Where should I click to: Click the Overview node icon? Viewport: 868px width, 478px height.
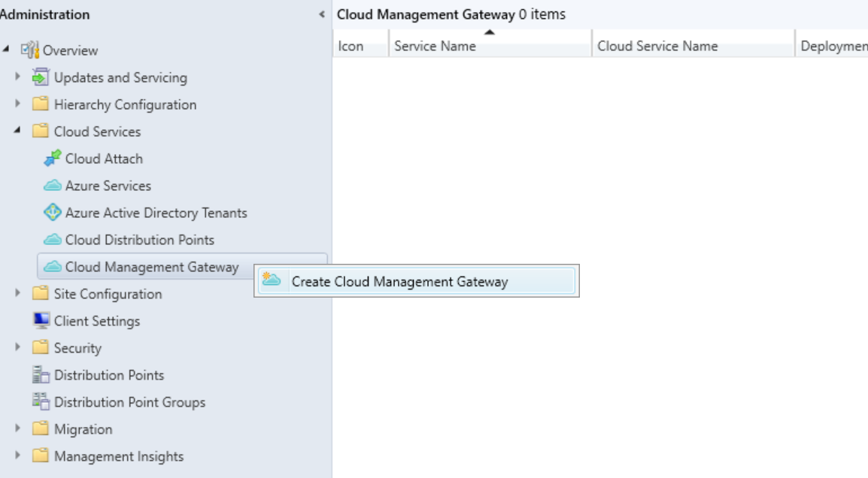(x=29, y=50)
